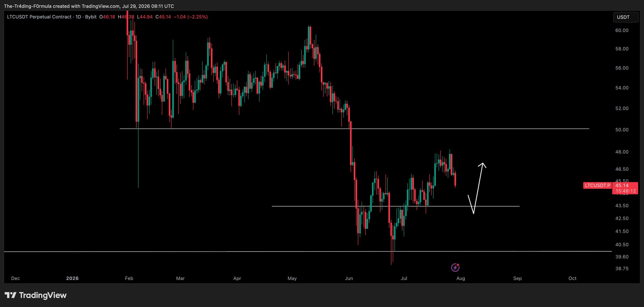Viewport: 644px width, 307px height.
Task: Click the low value L44.94
Action: pyautogui.click(x=145, y=17)
